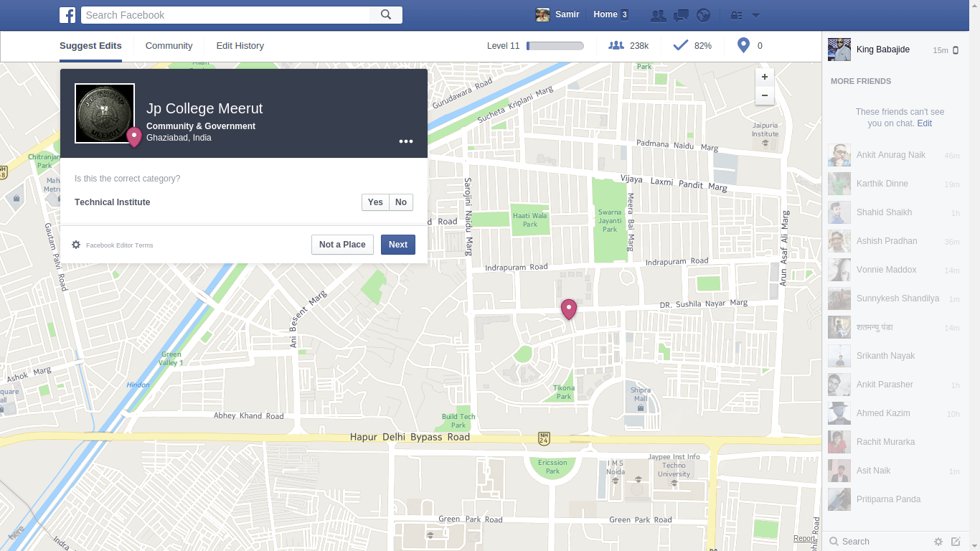The height and width of the screenshot is (551, 980).
Task: Open the account dropdown arrow
Action: [755, 15]
